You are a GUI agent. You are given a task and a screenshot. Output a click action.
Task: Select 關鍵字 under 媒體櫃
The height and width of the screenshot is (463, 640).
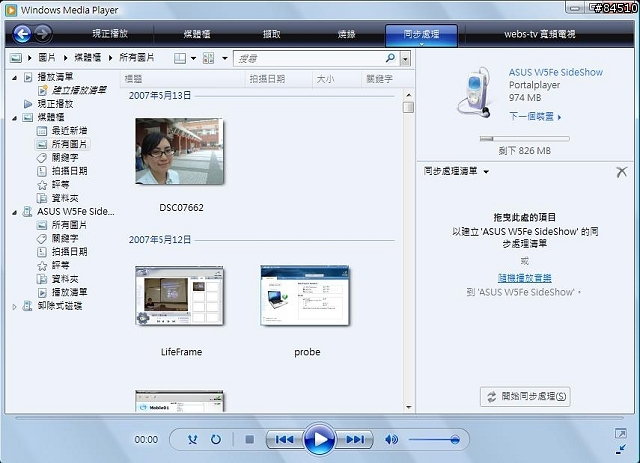tap(64, 158)
